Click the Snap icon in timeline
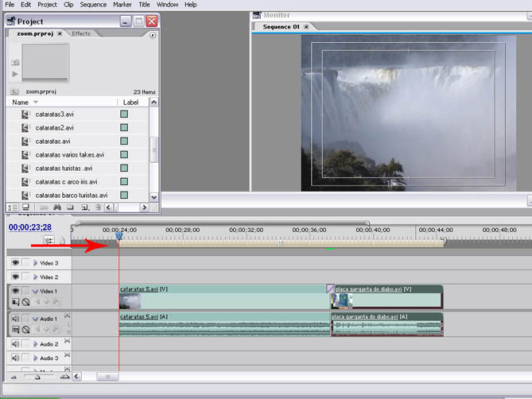532x399 pixels. click(49, 239)
